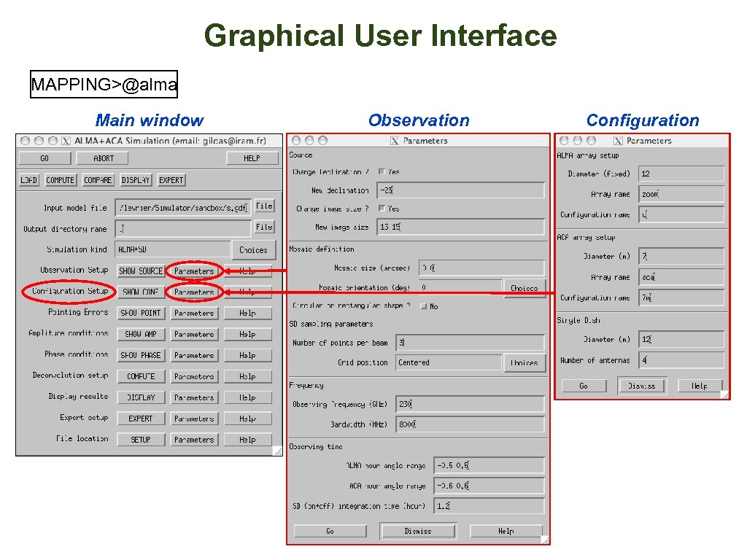Dismiss the Observation Parameters window

click(417, 531)
